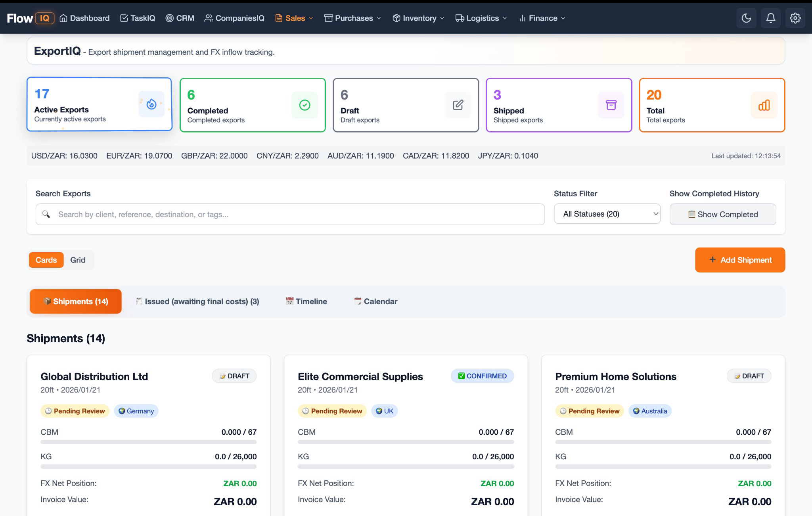Open the CRM target icon
Viewport: 812px width, 516px height.
[170, 18]
